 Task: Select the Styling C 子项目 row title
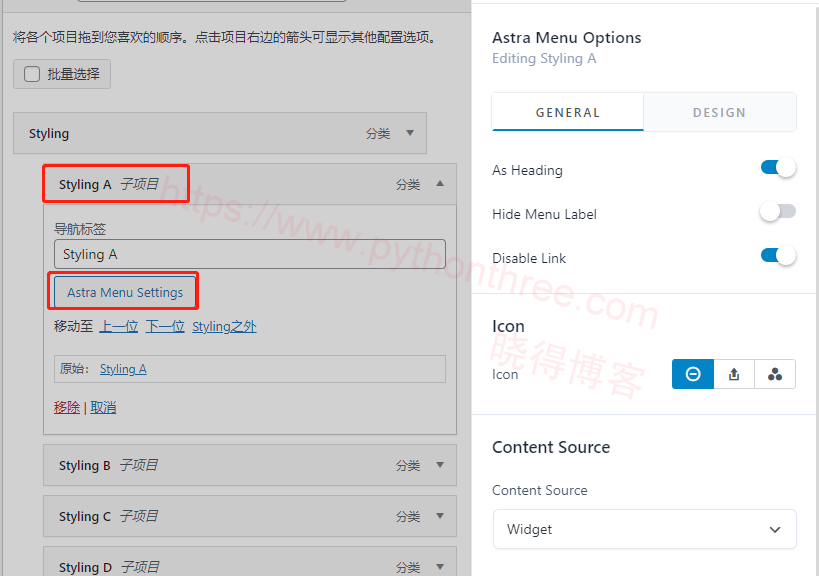pos(108,516)
